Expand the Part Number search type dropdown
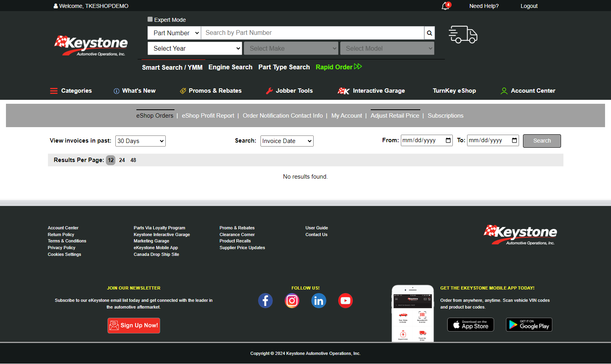Viewport: 611px width, 364px height. (174, 33)
